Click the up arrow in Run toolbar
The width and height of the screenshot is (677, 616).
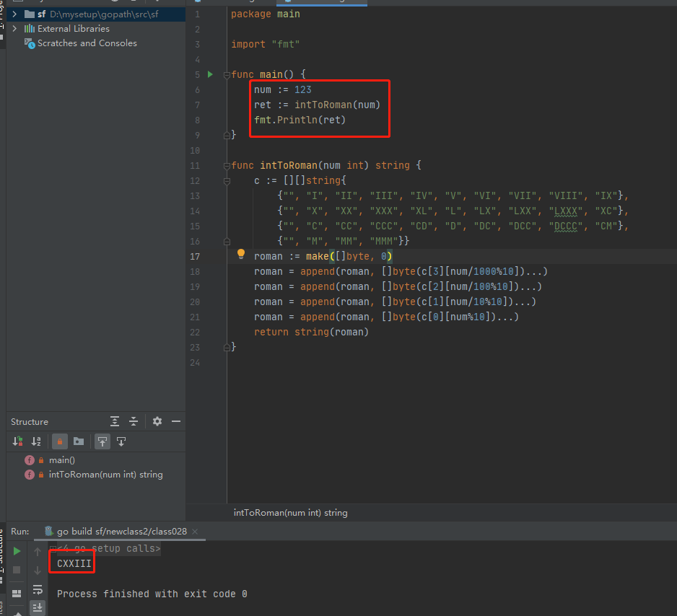(38, 551)
